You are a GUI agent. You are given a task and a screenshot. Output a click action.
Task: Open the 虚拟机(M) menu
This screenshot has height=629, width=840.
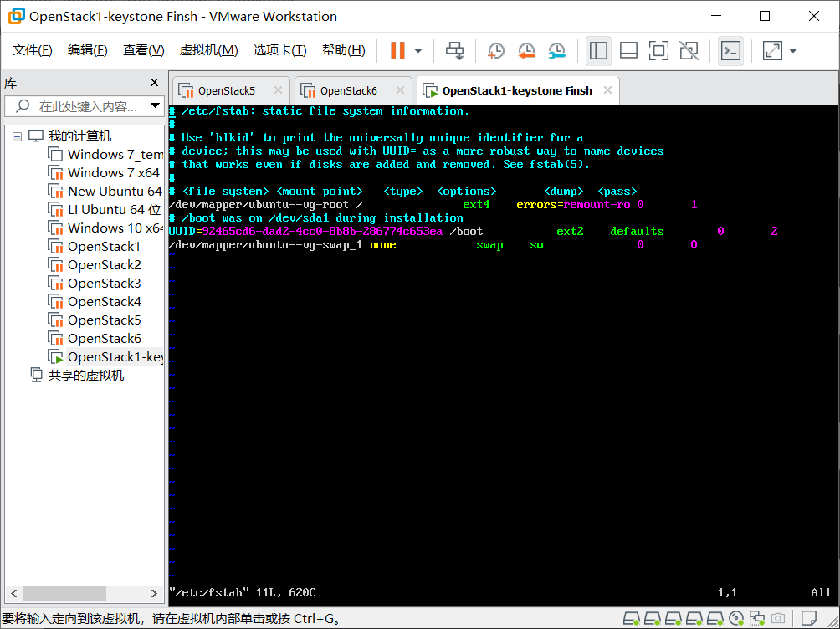coord(208,50)
